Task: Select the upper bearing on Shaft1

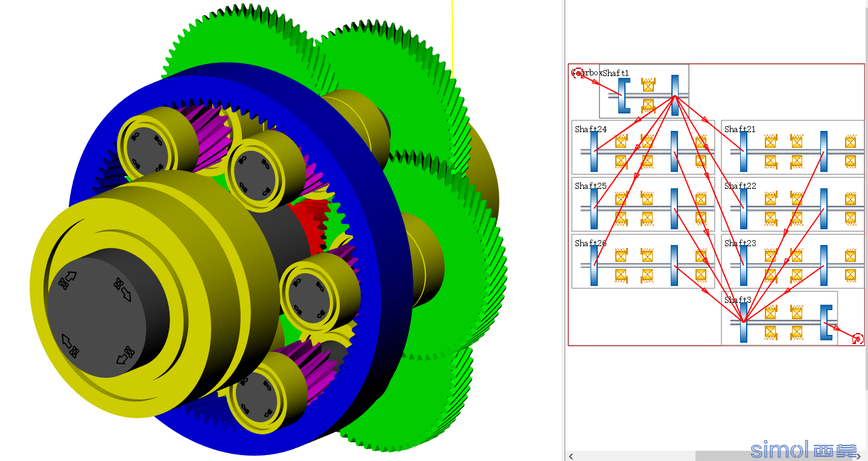Action: (648, 84)
